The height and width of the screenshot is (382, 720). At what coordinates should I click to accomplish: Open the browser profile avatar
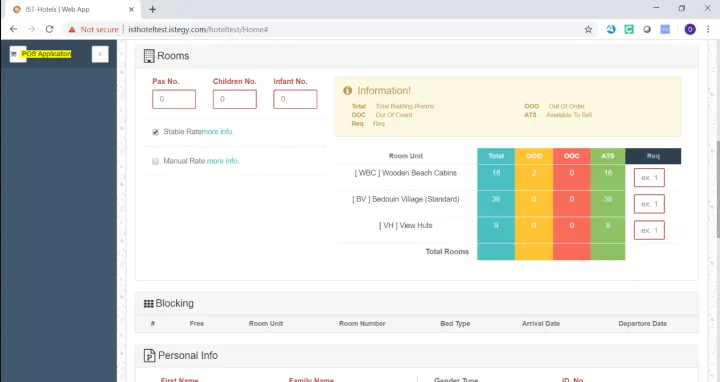(690, 29)
